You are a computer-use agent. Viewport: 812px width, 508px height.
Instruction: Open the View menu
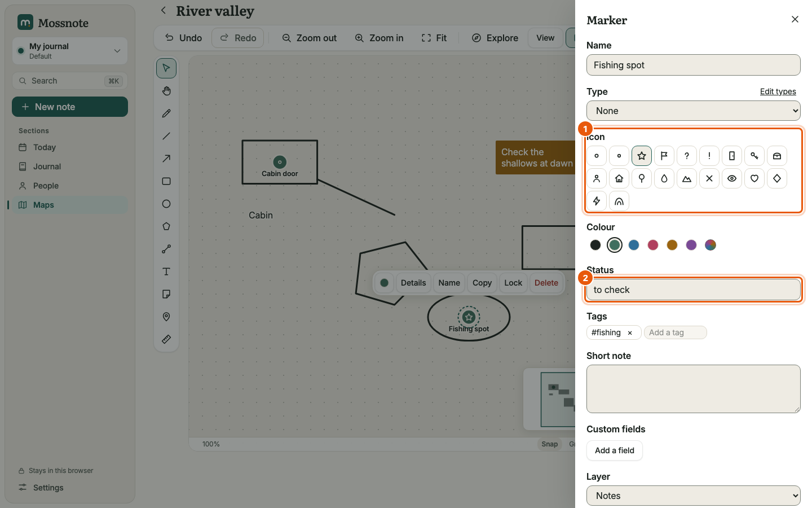[545, 38]
